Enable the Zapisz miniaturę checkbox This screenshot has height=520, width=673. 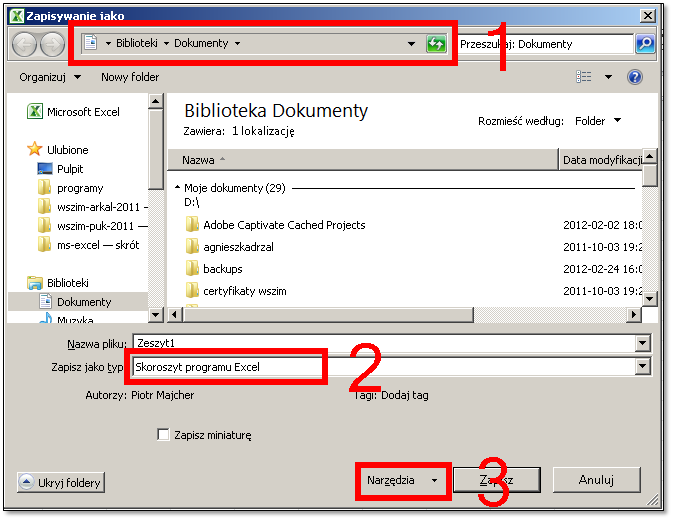pyautogui.click(x=163, y=435)
